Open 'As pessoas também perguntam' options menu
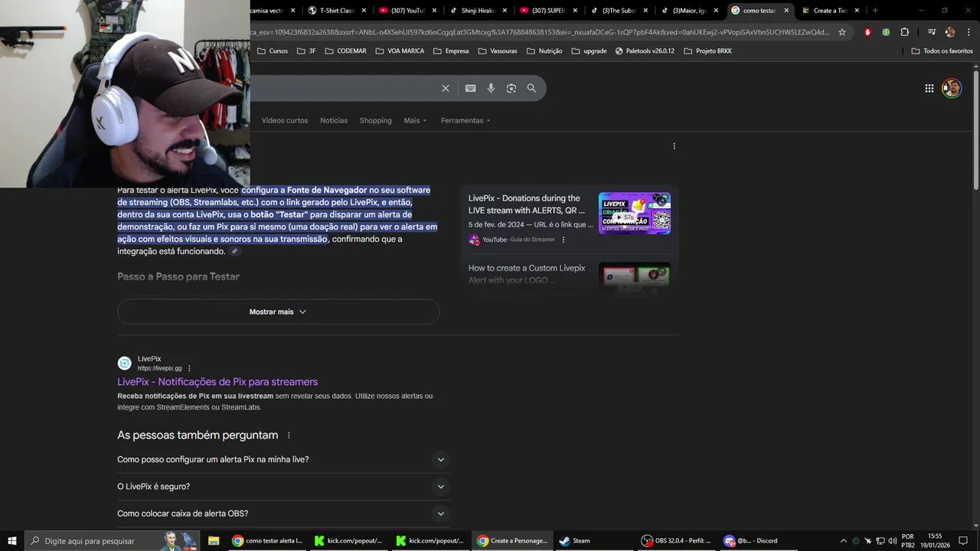Viewport: 980px width, 551px height. click(x=289, y=435)
